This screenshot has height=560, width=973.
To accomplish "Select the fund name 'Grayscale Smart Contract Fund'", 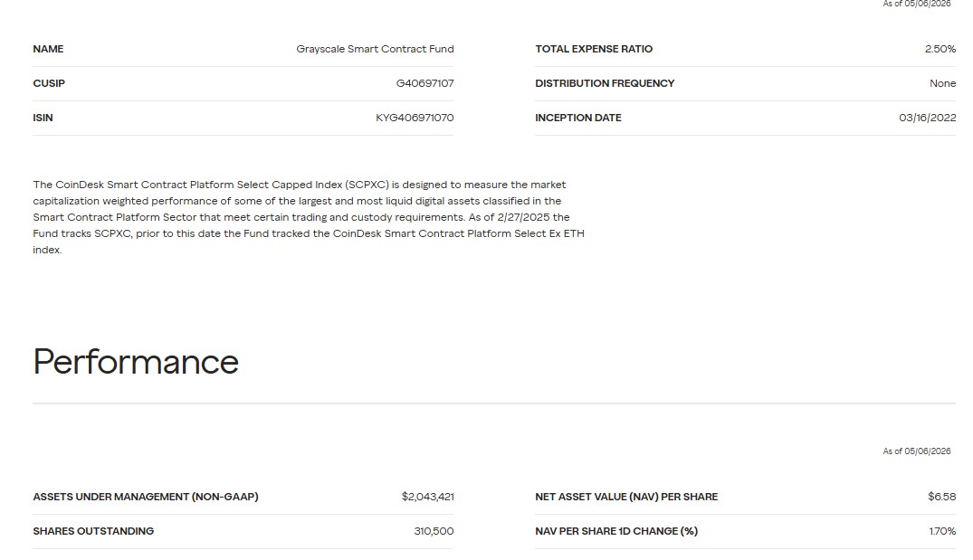I will click(375, 49).
